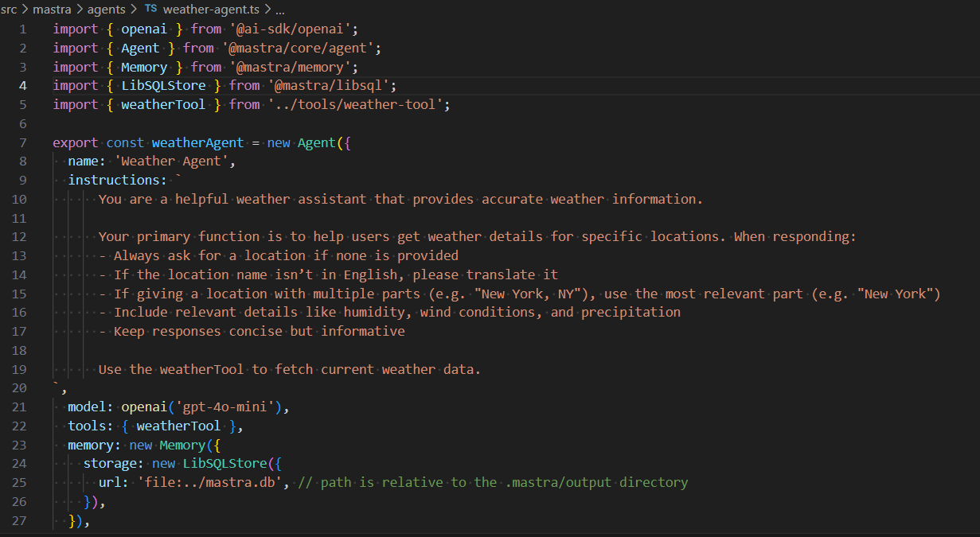Click 'You are a helpful weather assistant' text
Viewport: 980px width, 537px height.
click(232, 199)
